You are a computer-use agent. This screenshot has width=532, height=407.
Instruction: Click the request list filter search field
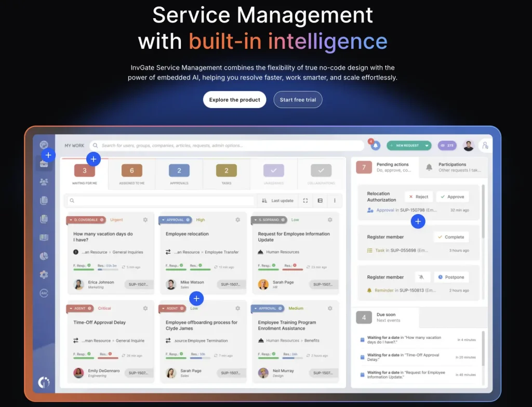(x=160, y=201)
